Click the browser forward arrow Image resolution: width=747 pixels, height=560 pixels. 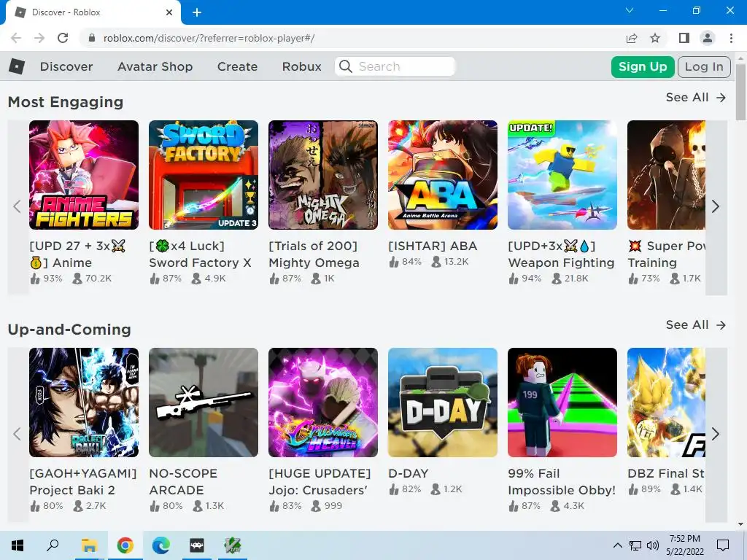pyautogui.click(x=39, y=38)
